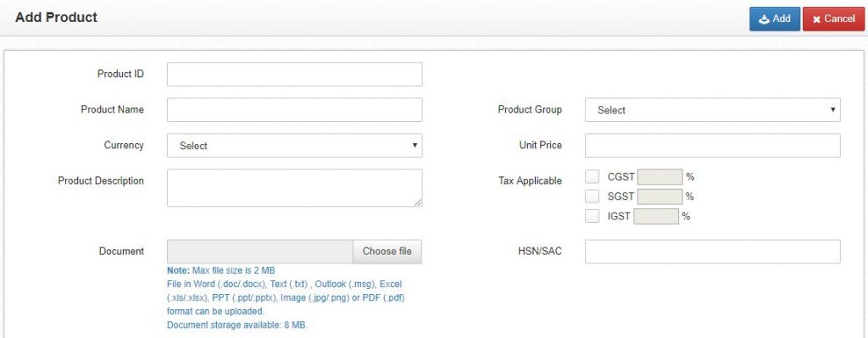Open the Product Group dropdown
The height and width of the screenshot is (338, 868).
point(712,110)
